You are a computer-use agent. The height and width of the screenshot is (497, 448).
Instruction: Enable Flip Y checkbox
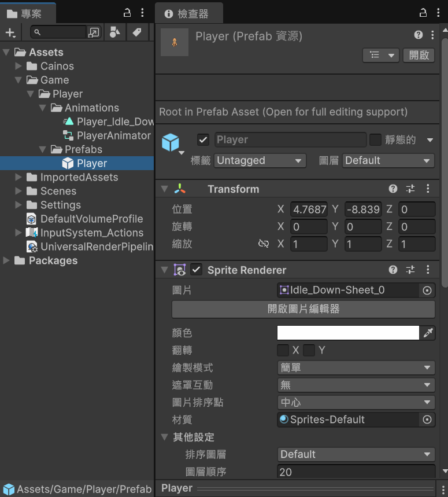tap(309, 350)
